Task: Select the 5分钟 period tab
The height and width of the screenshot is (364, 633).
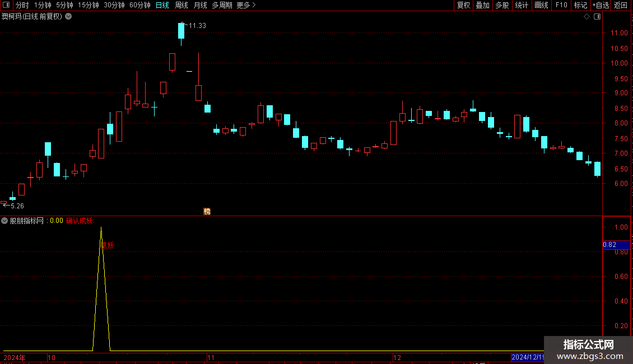Action: click(x=64, y=5)
